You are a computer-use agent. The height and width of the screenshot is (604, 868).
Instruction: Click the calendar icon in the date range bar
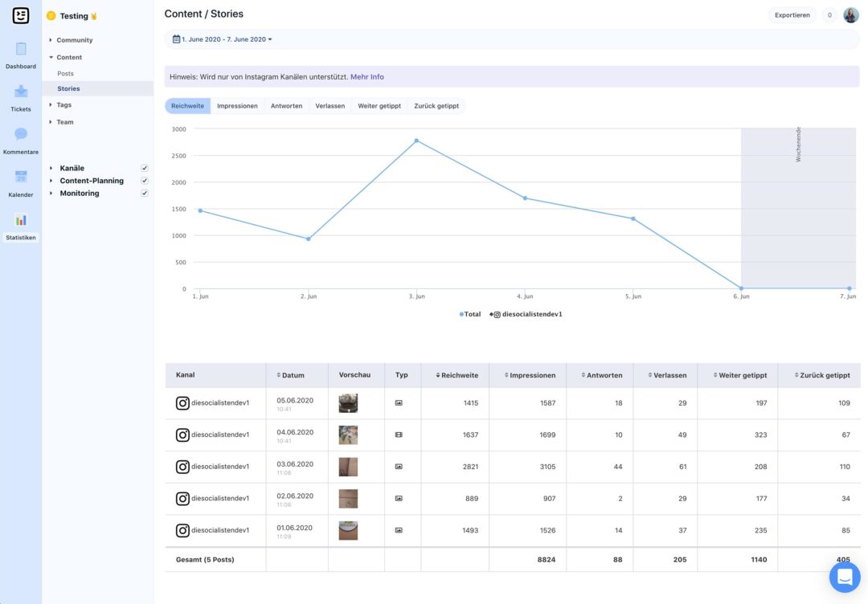(x=176, y=38)
